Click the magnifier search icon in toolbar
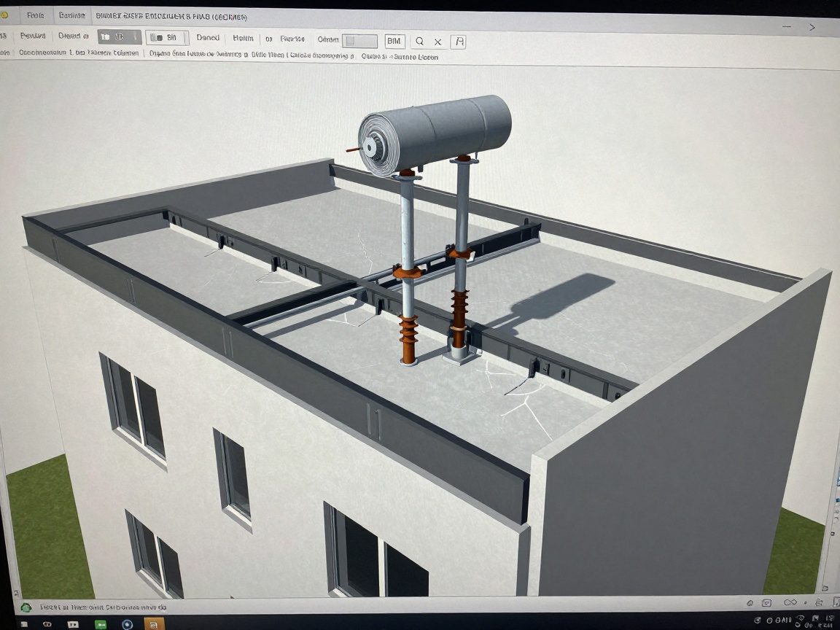 tap(420, 42)
